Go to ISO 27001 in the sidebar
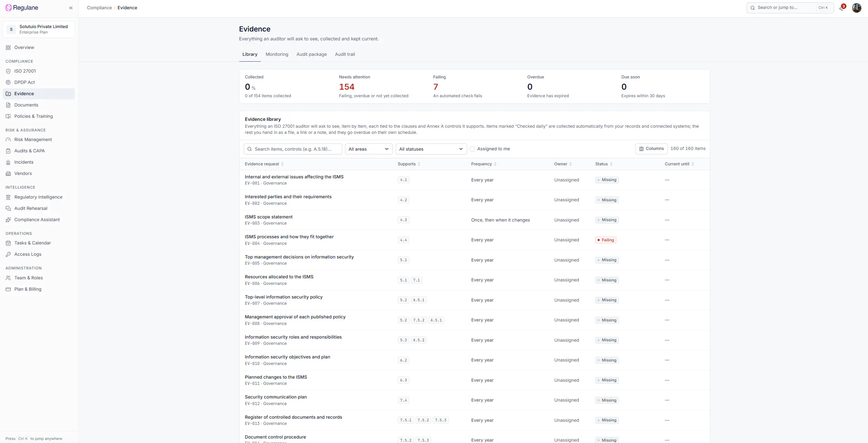 (39, 71)
